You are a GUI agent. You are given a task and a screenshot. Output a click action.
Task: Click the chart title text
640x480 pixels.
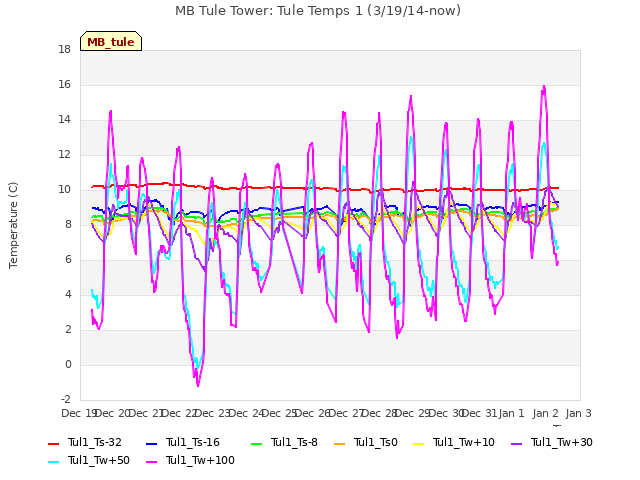(x=318, y=10)
